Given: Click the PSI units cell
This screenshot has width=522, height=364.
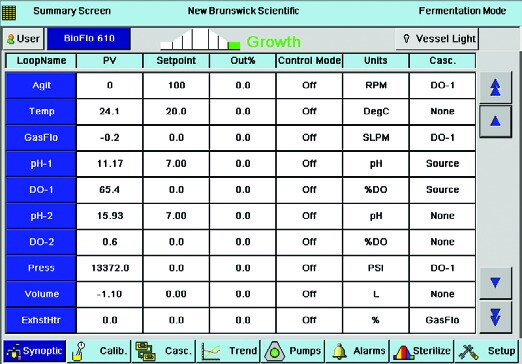Looking at the screenshot, I should click(x=376, y=268).
